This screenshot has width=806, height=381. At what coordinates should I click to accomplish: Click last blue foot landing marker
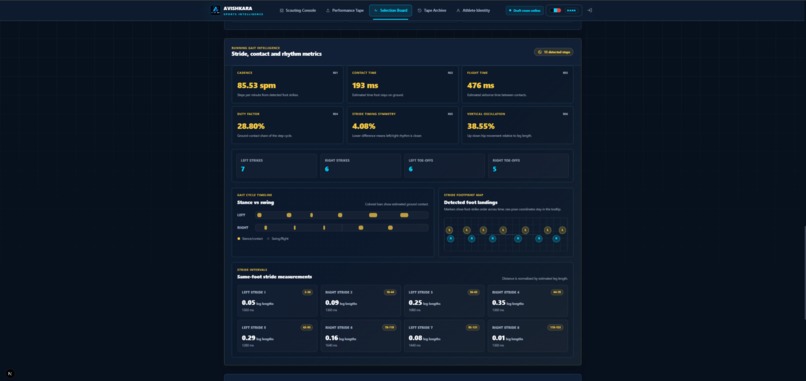(x=556, y=239)
